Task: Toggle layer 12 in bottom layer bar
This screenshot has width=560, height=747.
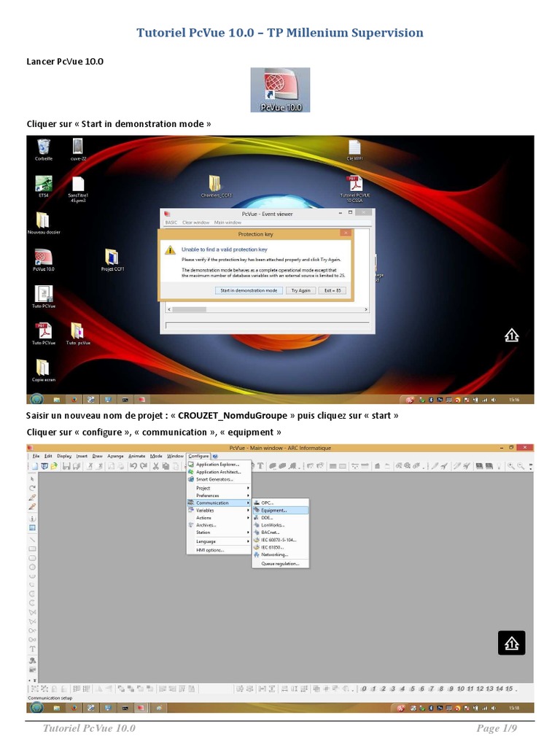Action: tap(480, 689)
